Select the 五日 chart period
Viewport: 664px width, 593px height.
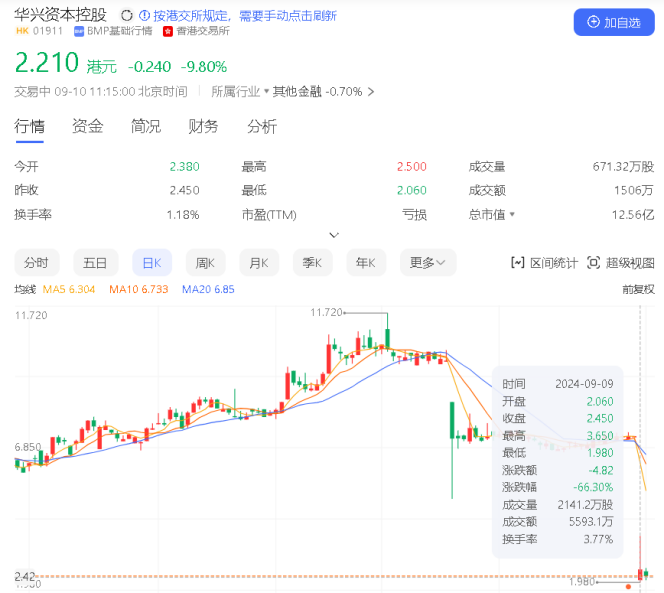[95, 263]
